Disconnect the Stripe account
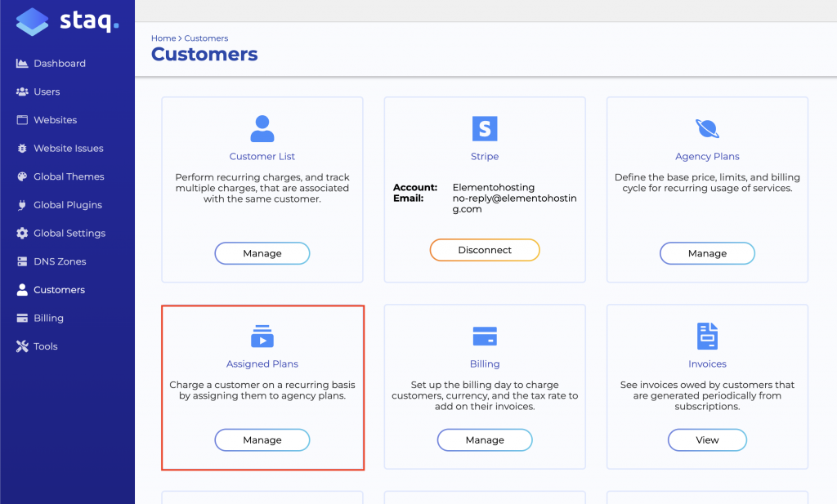The width and height of the screenshot is (837, 504). (x=485, y=250)
